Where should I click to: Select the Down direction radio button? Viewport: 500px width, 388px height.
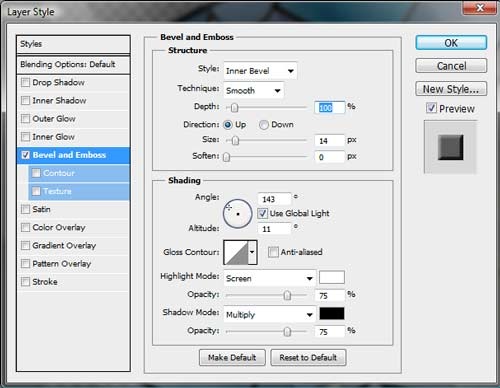(264, 125)
